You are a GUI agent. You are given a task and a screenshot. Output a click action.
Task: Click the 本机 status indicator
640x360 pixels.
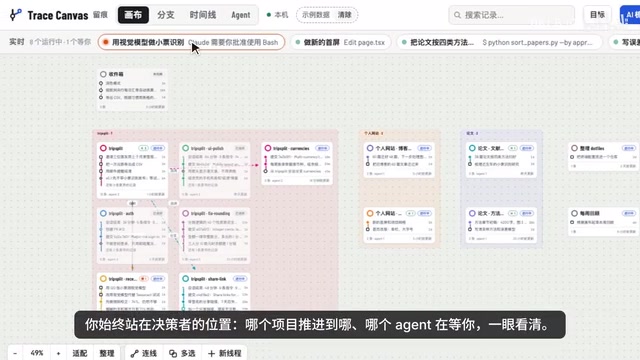click(278, 15)
